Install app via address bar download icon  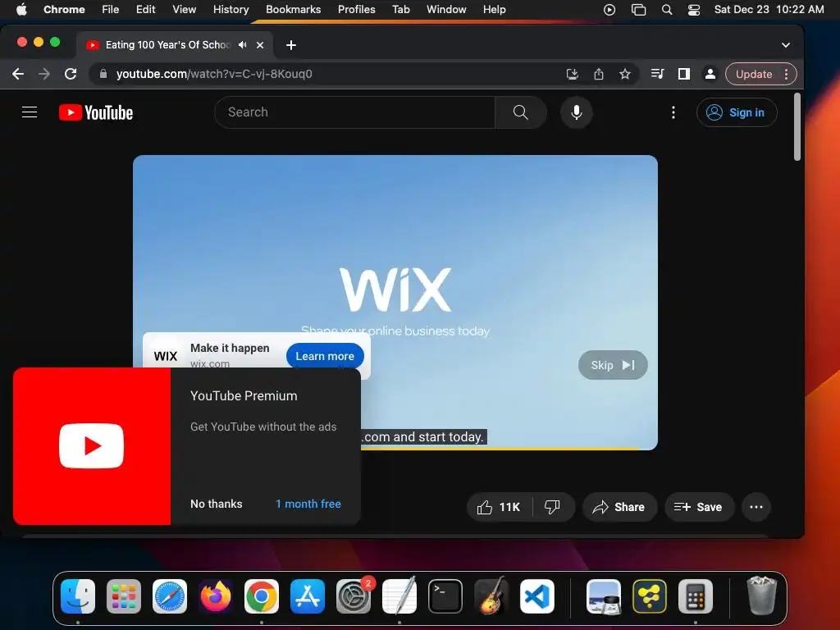(x=573, y=74)
